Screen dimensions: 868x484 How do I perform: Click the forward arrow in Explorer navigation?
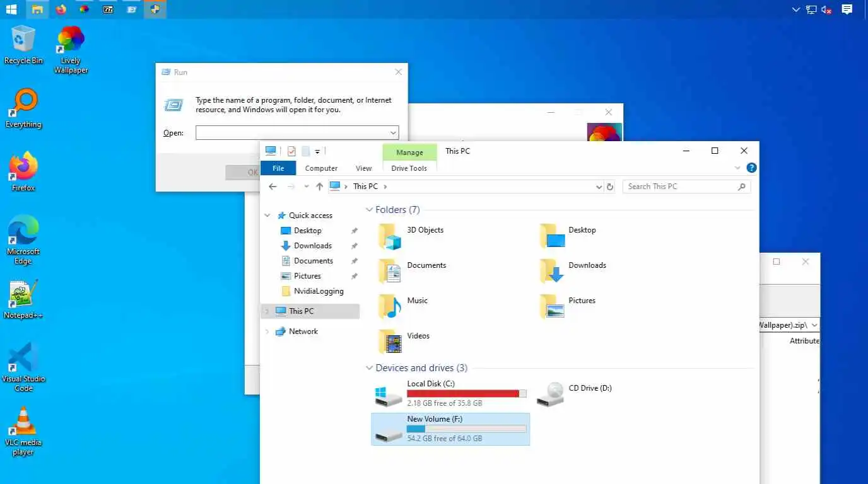[291, 187]
